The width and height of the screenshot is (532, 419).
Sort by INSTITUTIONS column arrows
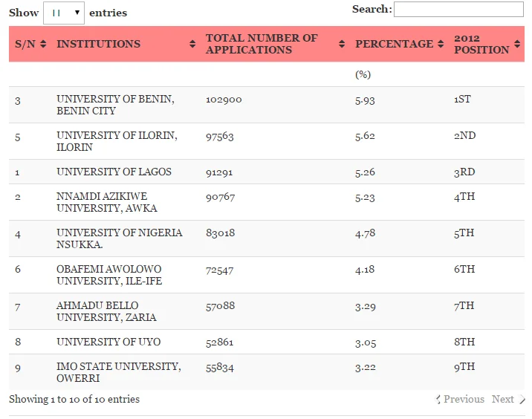pyautogui.click(x=192, y=44)
